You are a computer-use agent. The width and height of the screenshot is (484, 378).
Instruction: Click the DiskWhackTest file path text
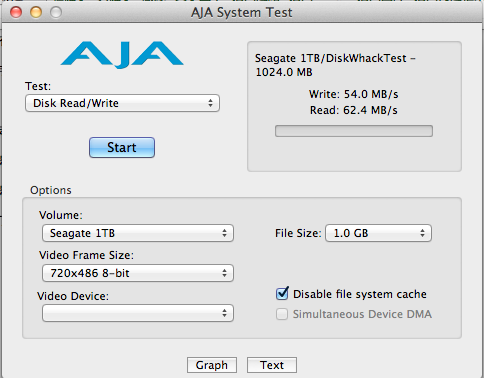335,65
